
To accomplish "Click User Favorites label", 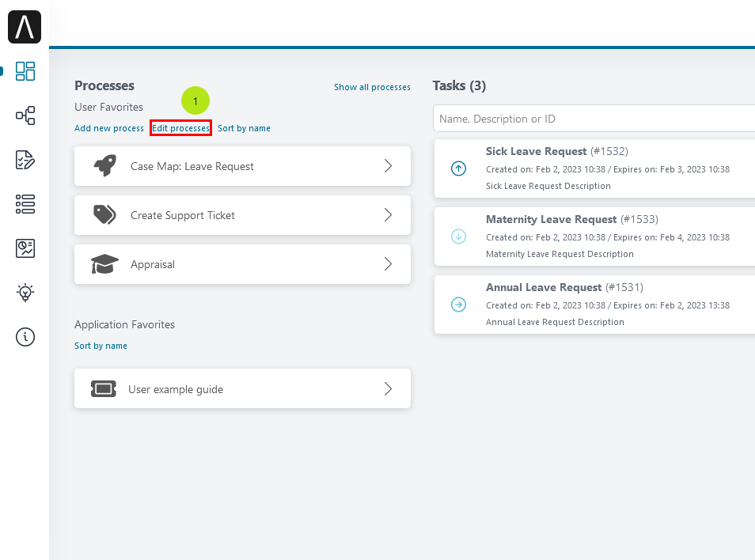I will [x=109, y=108].
